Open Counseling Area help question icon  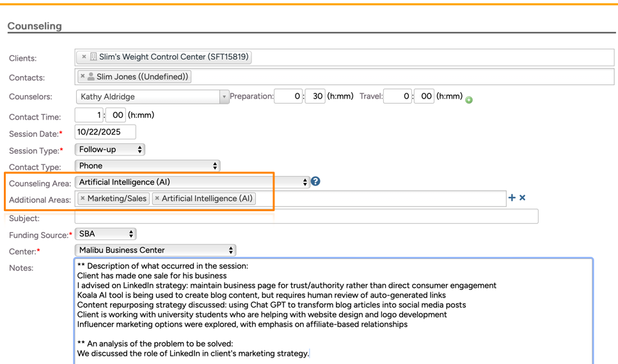(315, 182)
